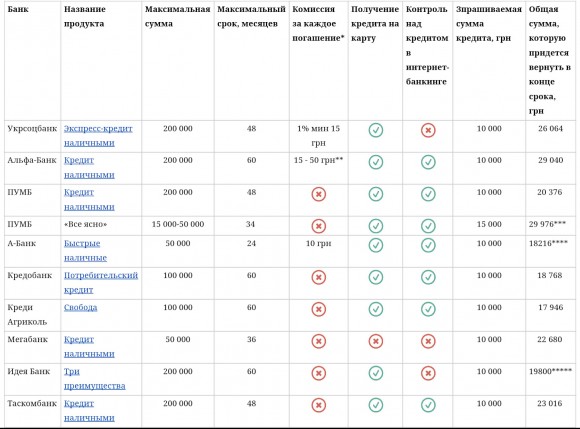Click Креди Агриколь green check for card receipt
This screenshot has height=429, width=580.
(x=375, y=309)
